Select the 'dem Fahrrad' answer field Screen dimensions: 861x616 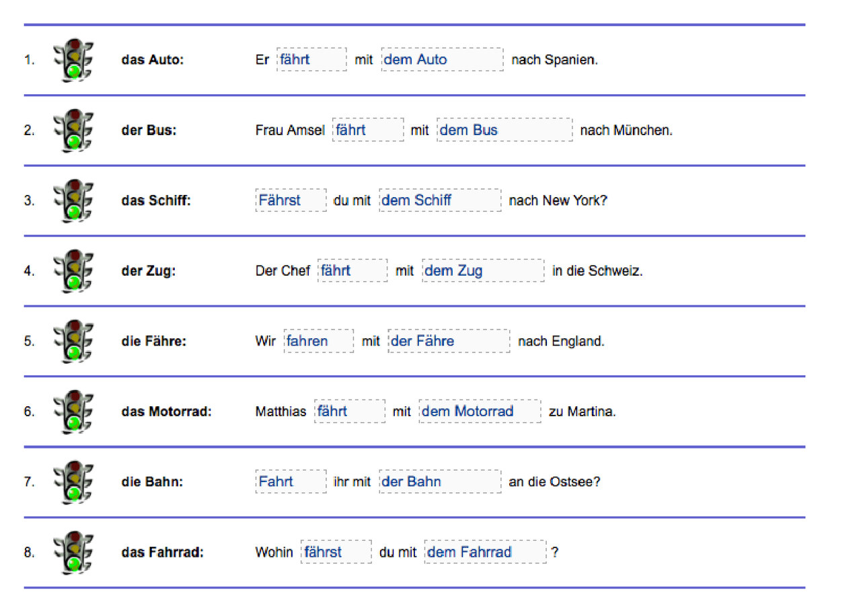pos(485,551)
